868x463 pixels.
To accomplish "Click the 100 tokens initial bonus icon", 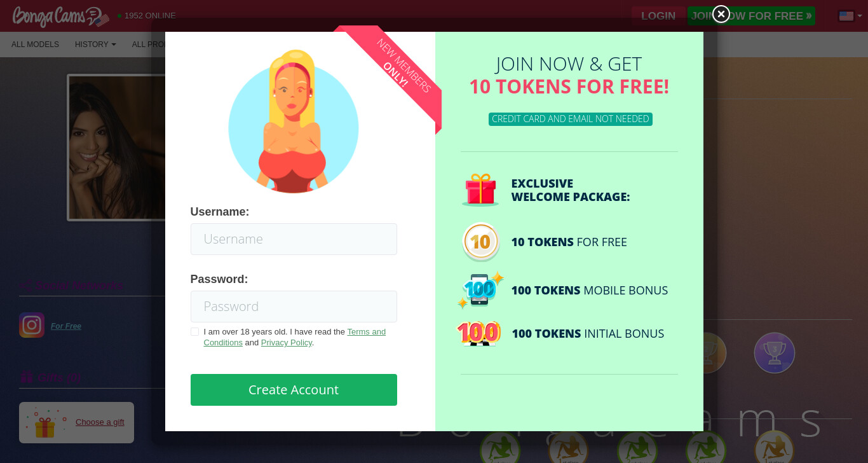I will pyautogui.click(x=479, y=333).
